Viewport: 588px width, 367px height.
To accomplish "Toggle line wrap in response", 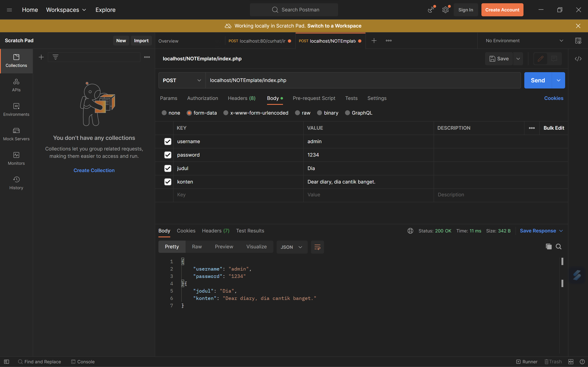I will tap(317, 247).
